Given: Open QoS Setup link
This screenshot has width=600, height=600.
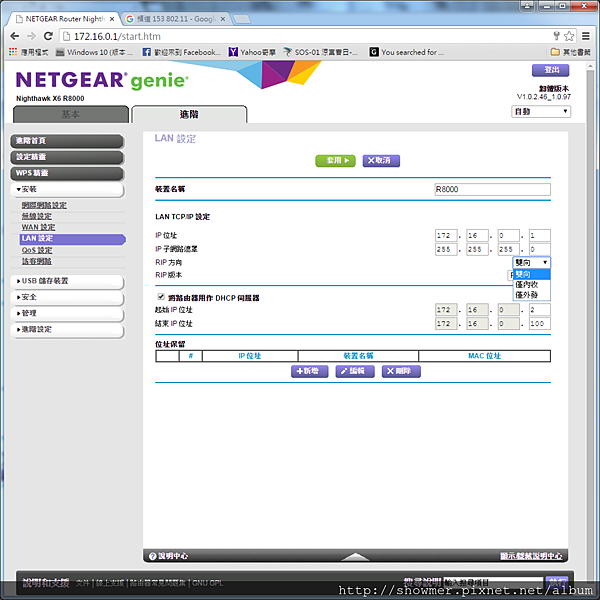Looking at the screenshot, I should click(37, 250).
